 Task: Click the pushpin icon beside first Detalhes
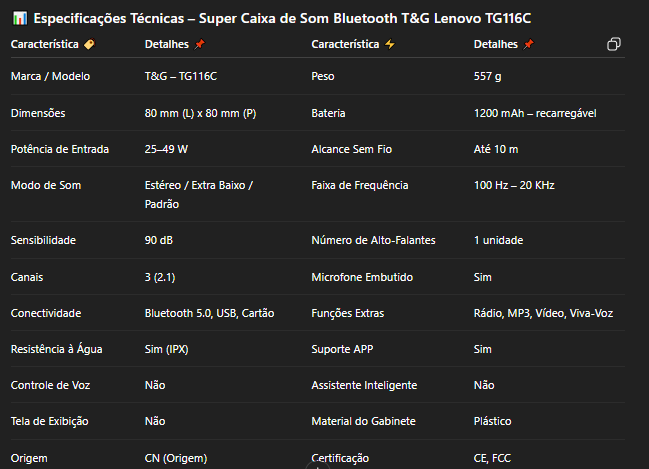[200, 44]
